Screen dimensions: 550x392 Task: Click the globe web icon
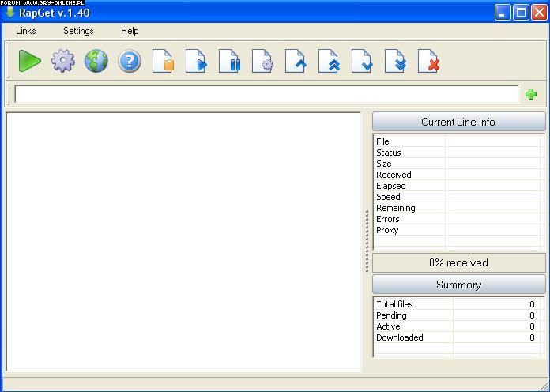(96, 61)
